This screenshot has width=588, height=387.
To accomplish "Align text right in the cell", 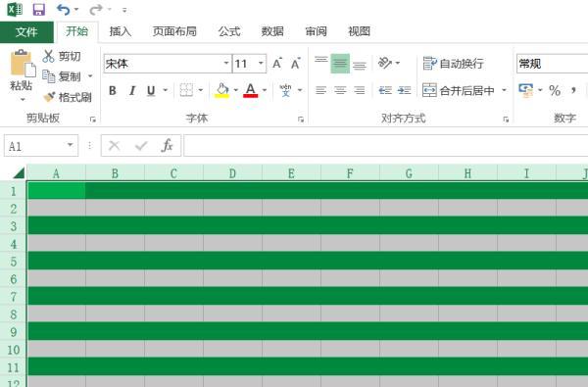I will click(360, 90).
